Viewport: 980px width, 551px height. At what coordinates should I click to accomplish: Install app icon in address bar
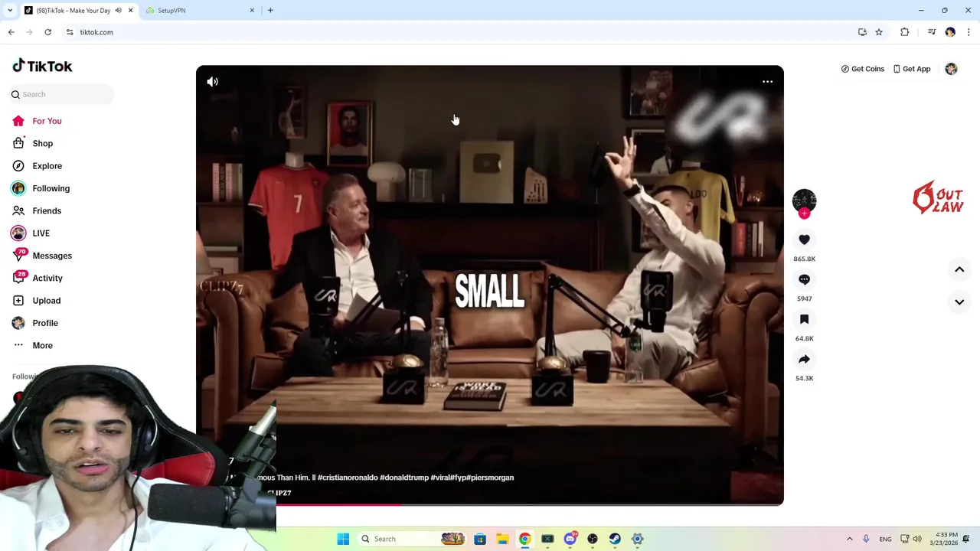(x=862, y=32)
